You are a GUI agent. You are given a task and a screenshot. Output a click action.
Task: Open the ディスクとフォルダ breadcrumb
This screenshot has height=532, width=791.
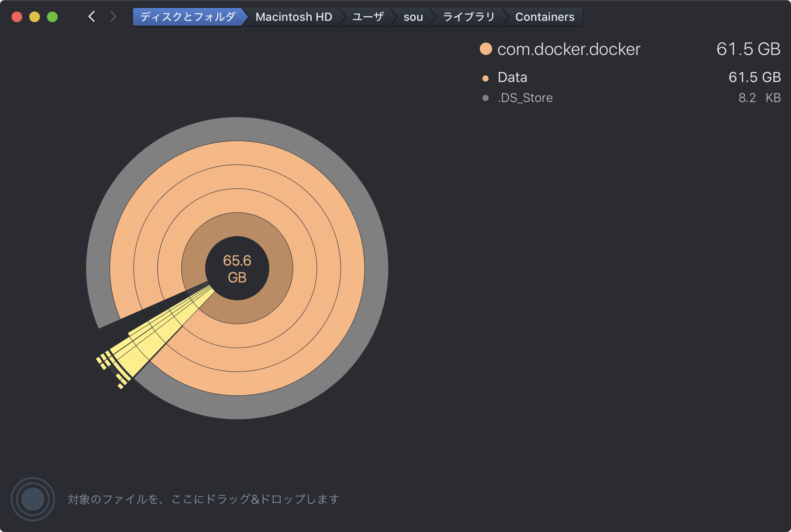click(188, 17)
